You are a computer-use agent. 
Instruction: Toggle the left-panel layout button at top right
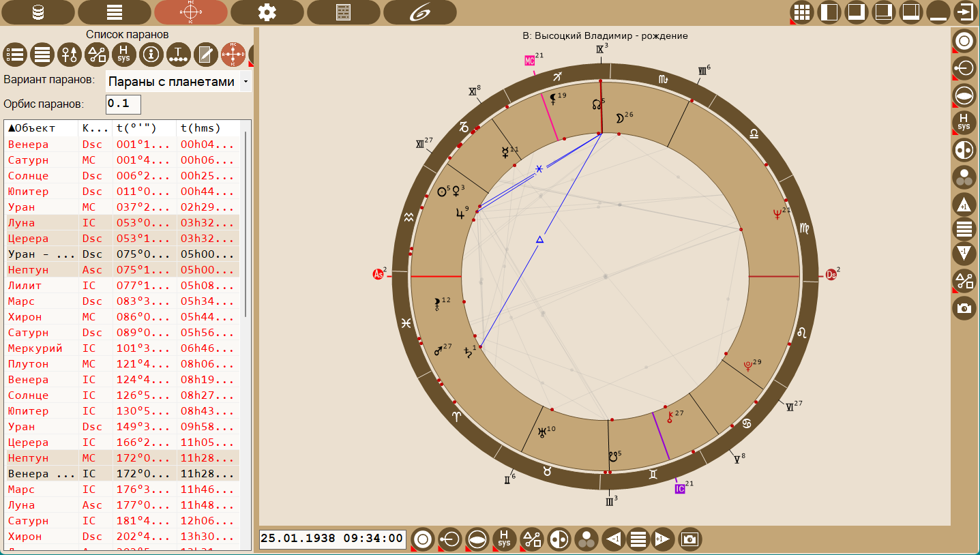[829, 12]
